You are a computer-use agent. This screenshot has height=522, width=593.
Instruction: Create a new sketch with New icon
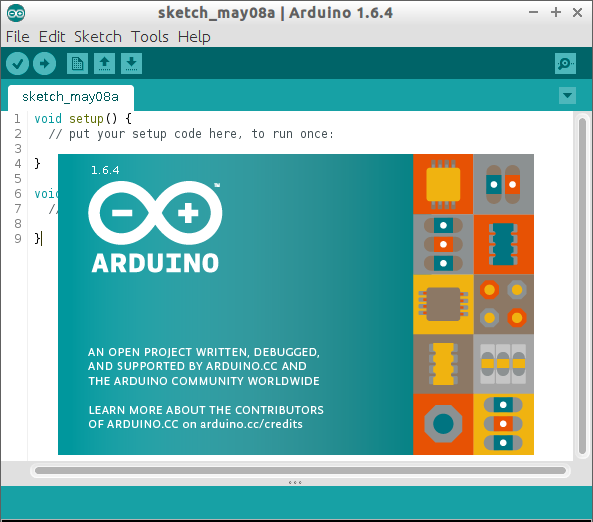[x=78, y=63]
